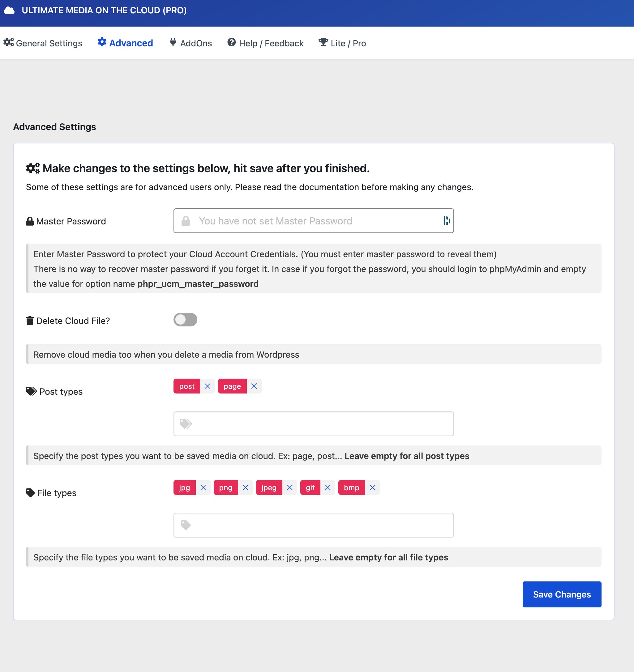Switch to the AddOns tab
The width and height of the screenshot is (634, 672).
point(191,43)
